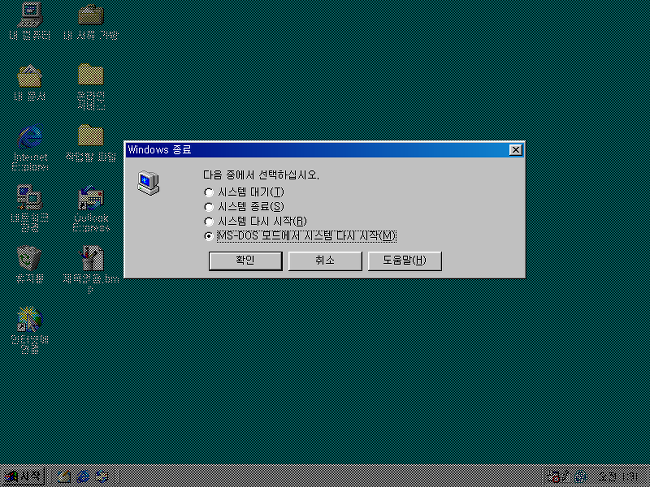Click Show Desktop icon in Quick Launch
Image resolution: width=650 pixels, height=487 pixels.
pos(64,477)
